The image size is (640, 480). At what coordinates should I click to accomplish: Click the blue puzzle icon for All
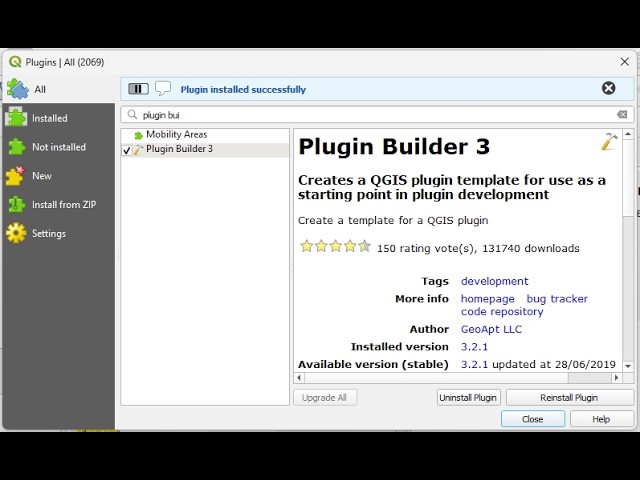pyautogui.click(x=18, y=89)
